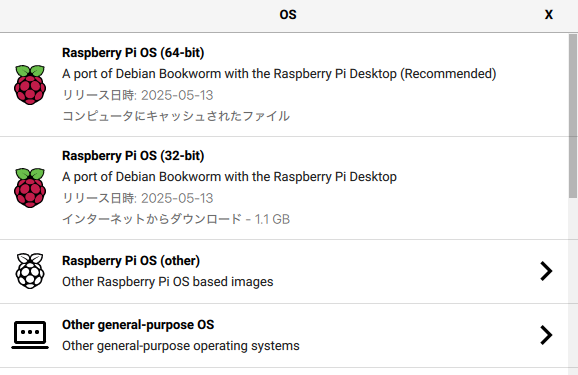
Task: Click the 32-bit Debian Bookworm description line
Action: 229,177
